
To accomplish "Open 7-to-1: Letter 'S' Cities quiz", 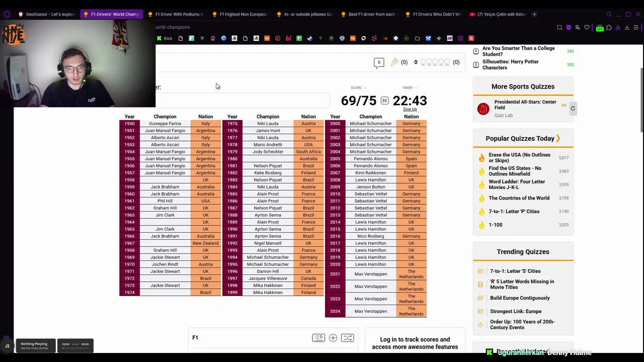I will (x=515, y=271).
